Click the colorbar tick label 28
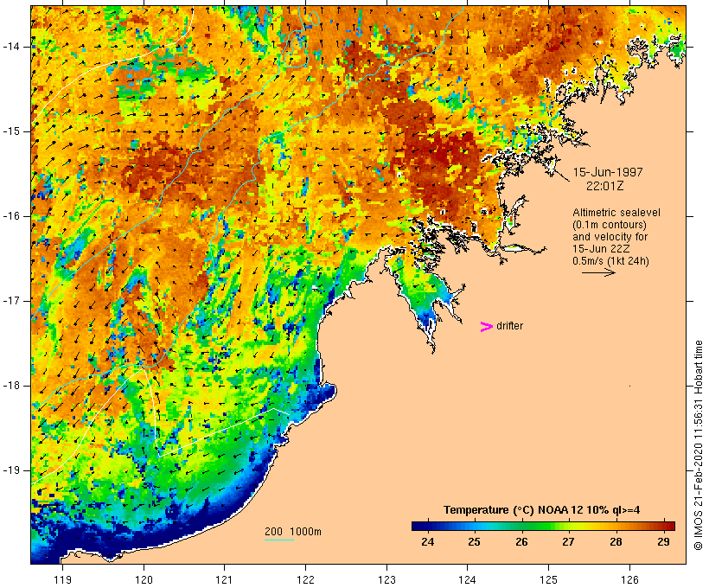709x588 pixels. coord(616,541)
